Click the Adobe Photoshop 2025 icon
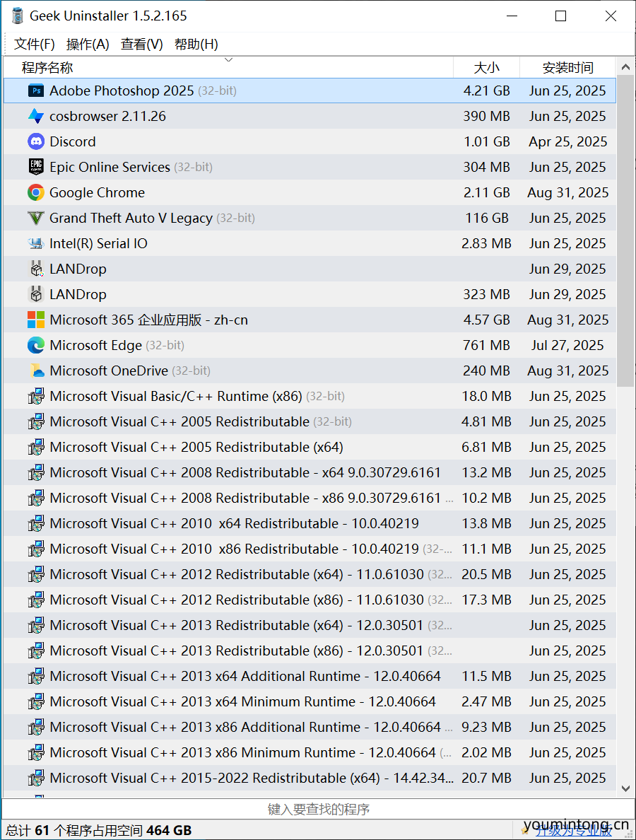Image resolution: width=636 pixels, height=840 pixels. click(36, 91)
